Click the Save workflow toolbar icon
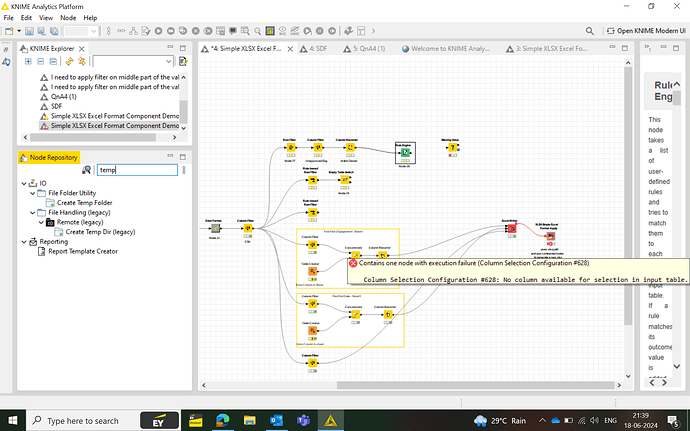Viewport: 690px width, 431px height. [x=29, y=31]
